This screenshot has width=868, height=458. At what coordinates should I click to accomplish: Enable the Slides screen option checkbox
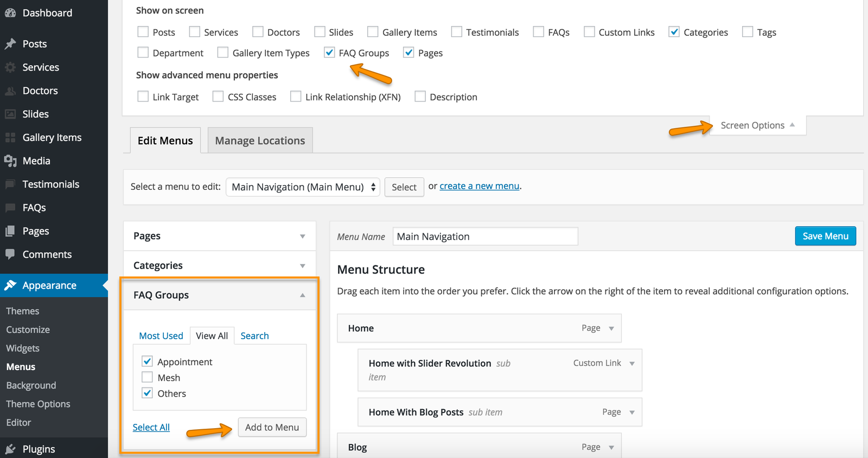[320, 32]
